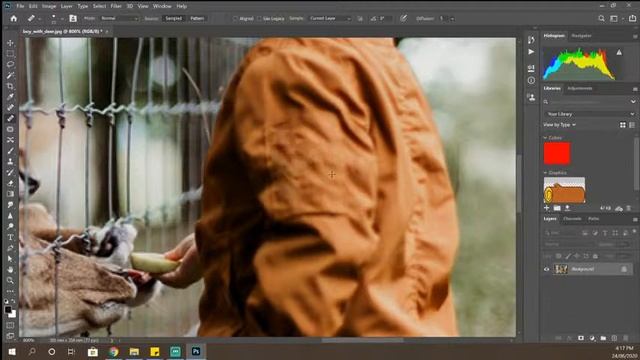
Task: Open the Mode Normal dropdown
Action: [x=119, y=18]
